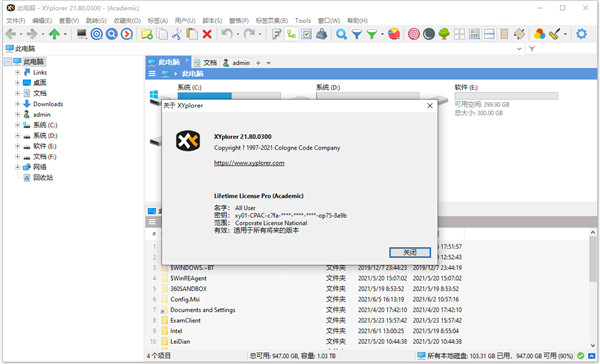Toggle dual pane button
Screen dimensions: 600x364
click(489, 34)
